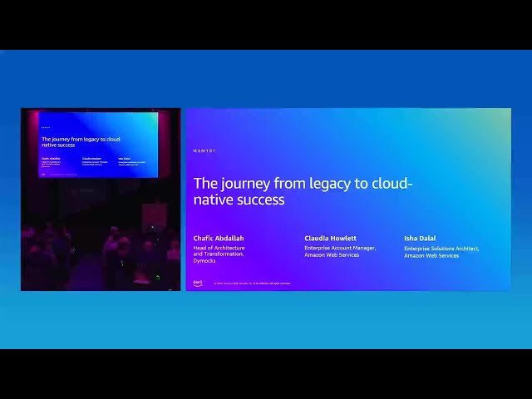Click the black letterbox bar at the bottom
Image resolution: width=532 pixels, height=399 pixels.
point(266,374)
